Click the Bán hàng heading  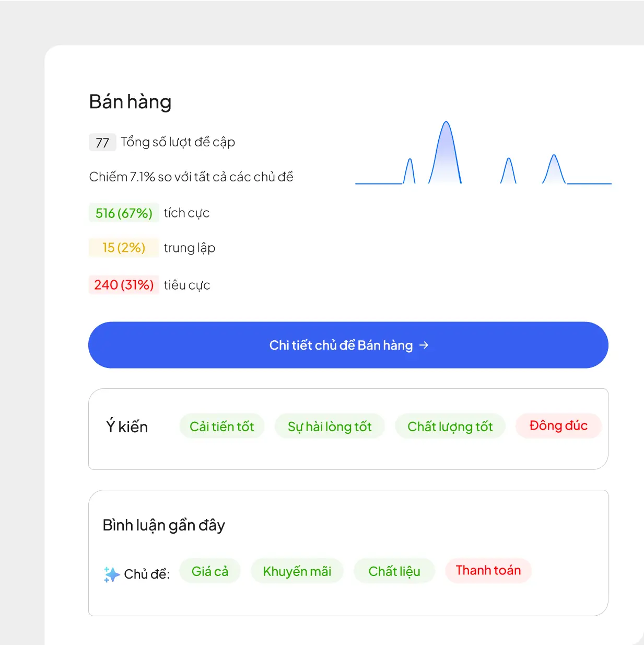pos(130,102)
